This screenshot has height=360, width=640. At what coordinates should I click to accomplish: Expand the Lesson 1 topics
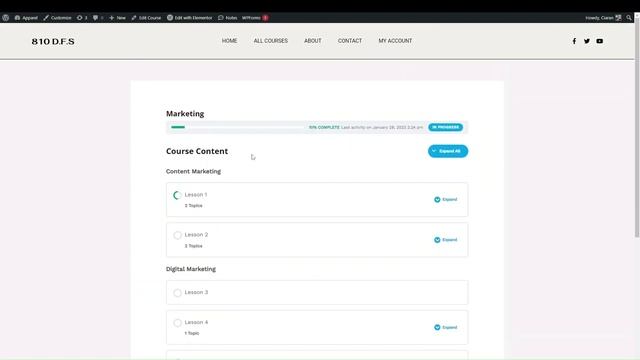[446, 200]
